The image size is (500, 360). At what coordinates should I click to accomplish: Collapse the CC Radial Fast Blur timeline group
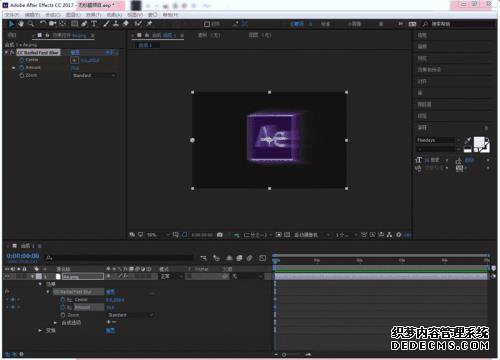[x=48, y=292]
